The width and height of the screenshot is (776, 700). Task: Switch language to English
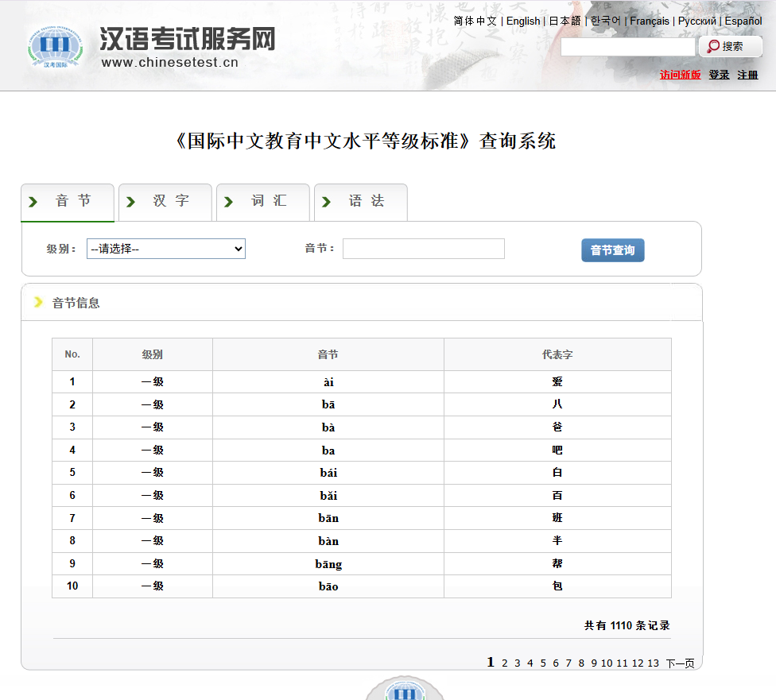pos(523,21)
